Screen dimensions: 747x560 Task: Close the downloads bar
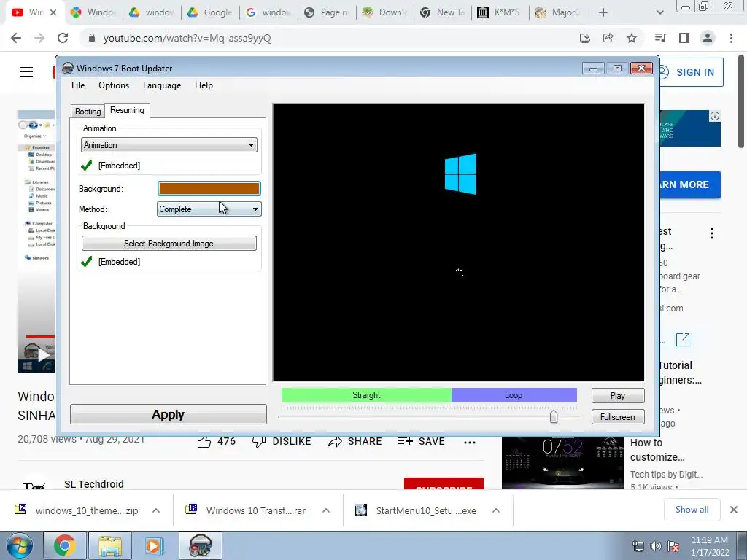point(734,510)
